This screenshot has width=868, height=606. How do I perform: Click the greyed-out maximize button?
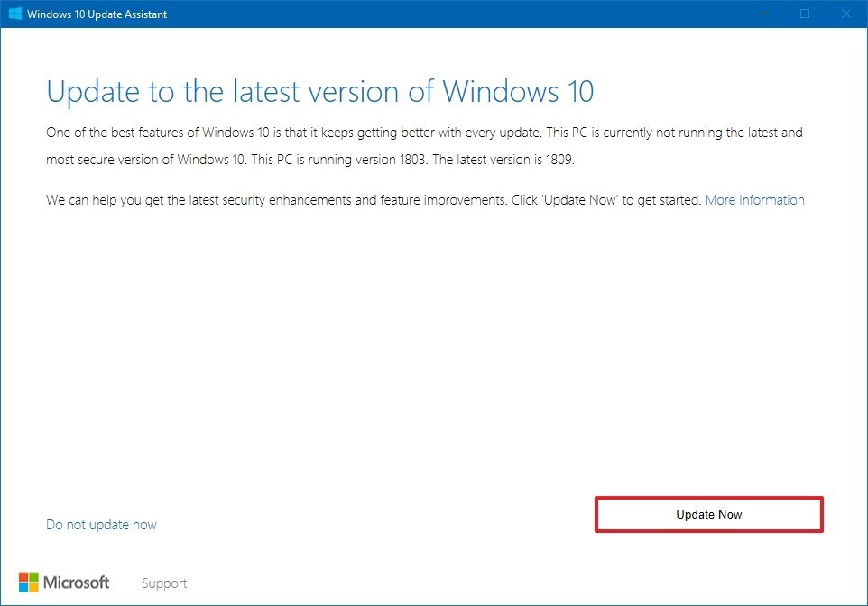[x=805, y=14]
